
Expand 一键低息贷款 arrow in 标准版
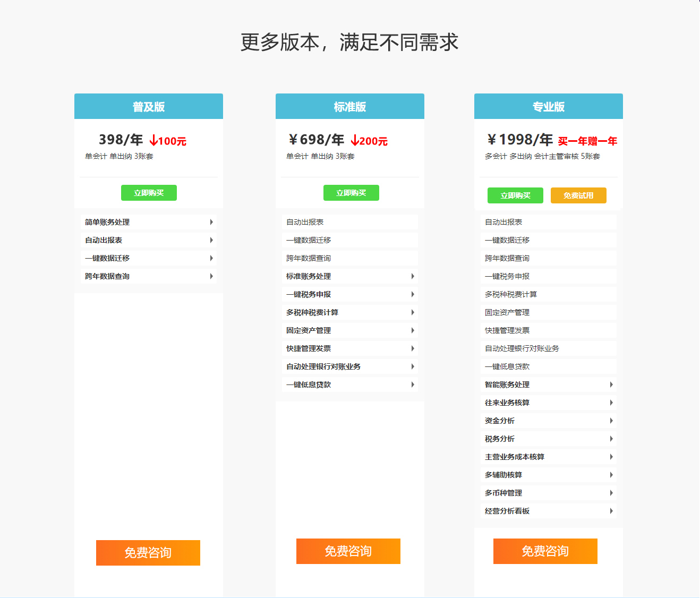tap(413, 385)
